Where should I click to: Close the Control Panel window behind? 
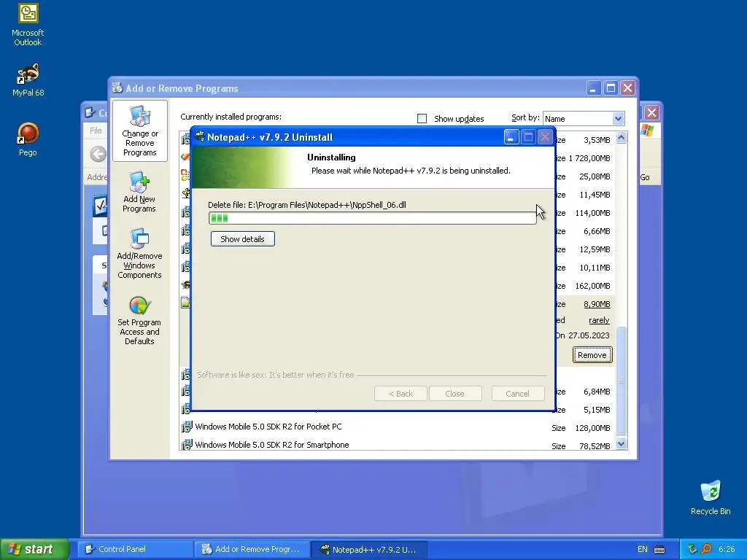coord(651,113)
